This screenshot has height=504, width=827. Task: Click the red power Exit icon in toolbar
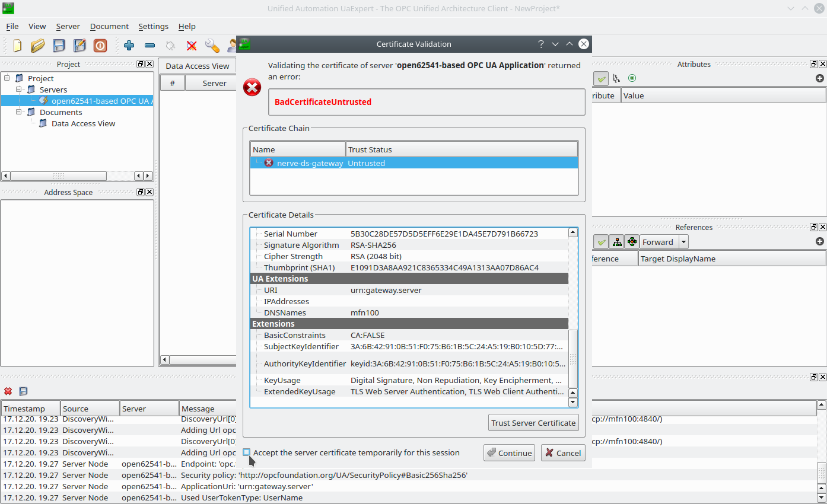tap(100, 46)
